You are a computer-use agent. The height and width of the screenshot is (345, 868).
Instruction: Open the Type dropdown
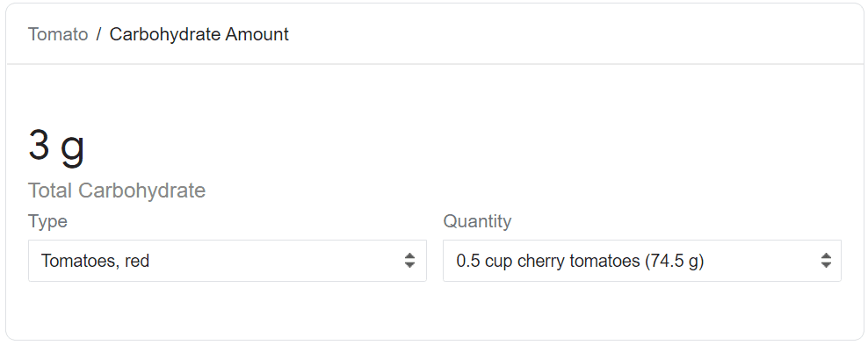pos(228,261)
